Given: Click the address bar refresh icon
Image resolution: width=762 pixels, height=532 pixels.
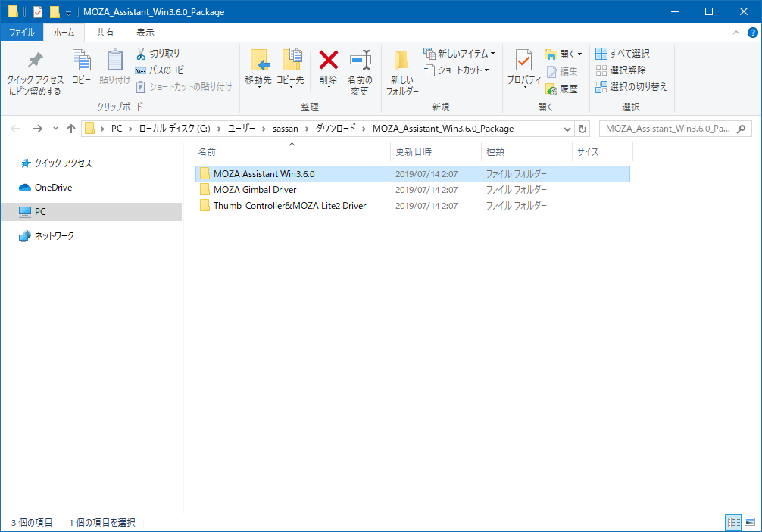Looking at the screenshot, I should [x=582, y=129].
